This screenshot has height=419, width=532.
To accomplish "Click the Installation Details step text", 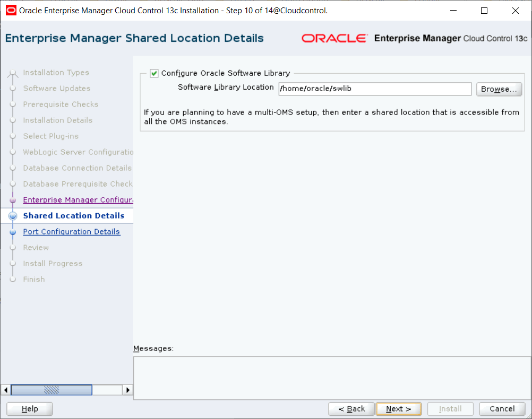I will click(x=58, y=120).
